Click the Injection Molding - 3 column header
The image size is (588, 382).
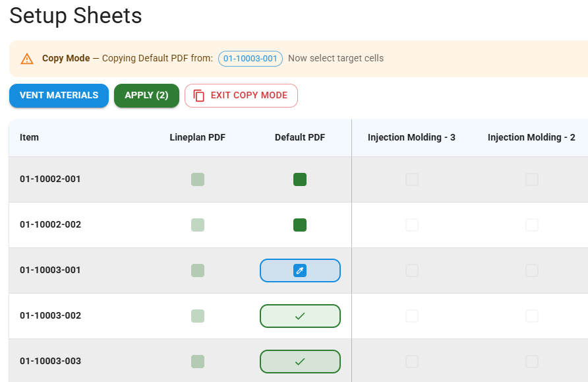point(412,137)
